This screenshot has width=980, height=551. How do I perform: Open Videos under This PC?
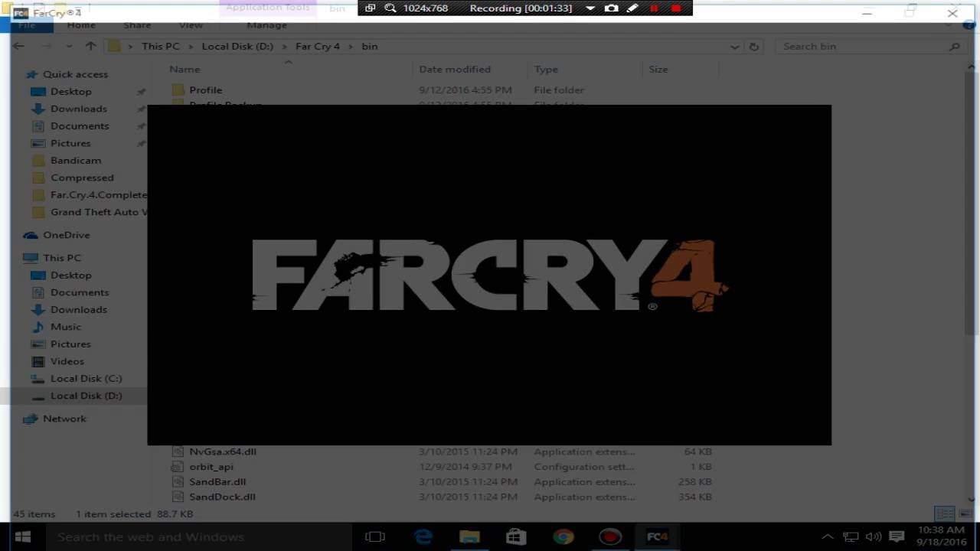coord(67,361)
